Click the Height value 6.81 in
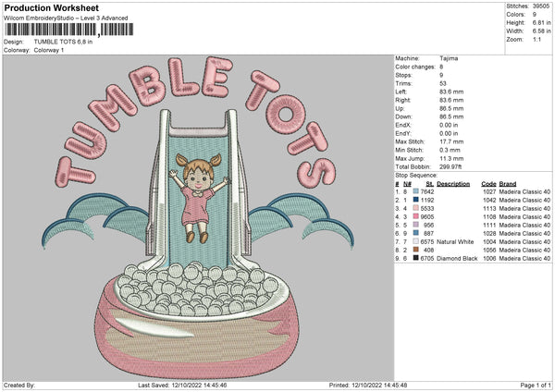 click(541, 22)
